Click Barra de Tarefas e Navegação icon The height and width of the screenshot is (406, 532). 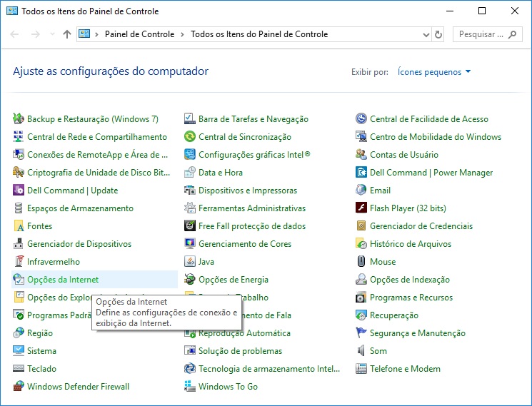point(190,118)
